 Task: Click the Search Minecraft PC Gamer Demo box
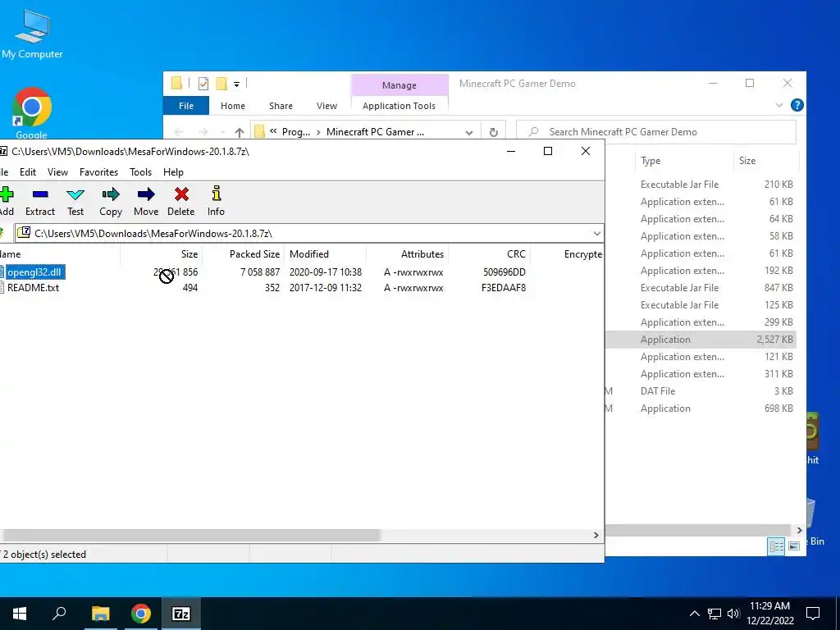pyautogui.click(x=656, y=132)
